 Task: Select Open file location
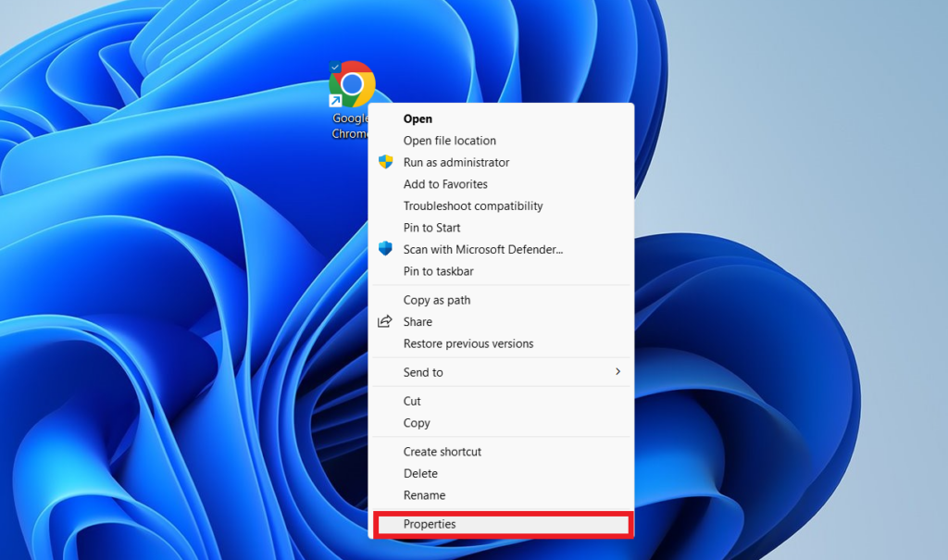[449, 140]
